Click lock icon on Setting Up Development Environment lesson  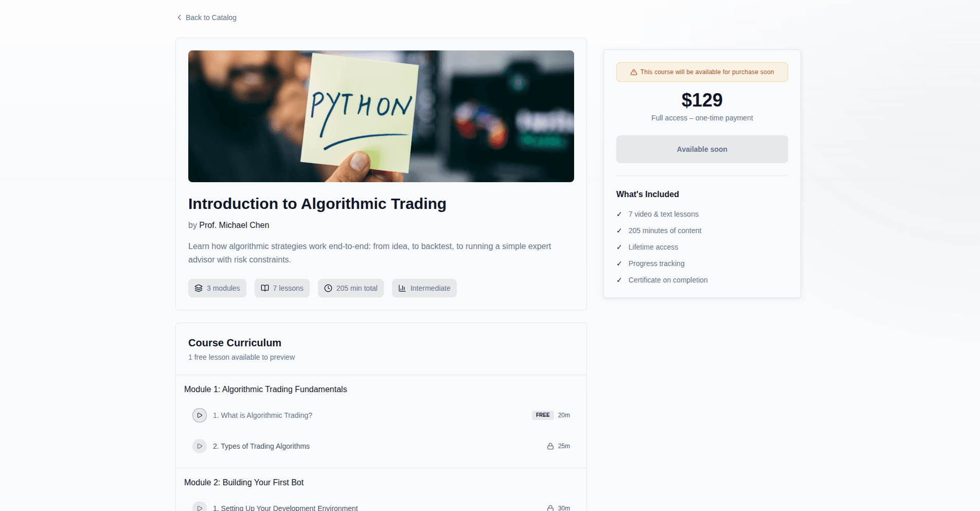click(x=550, y=508)
